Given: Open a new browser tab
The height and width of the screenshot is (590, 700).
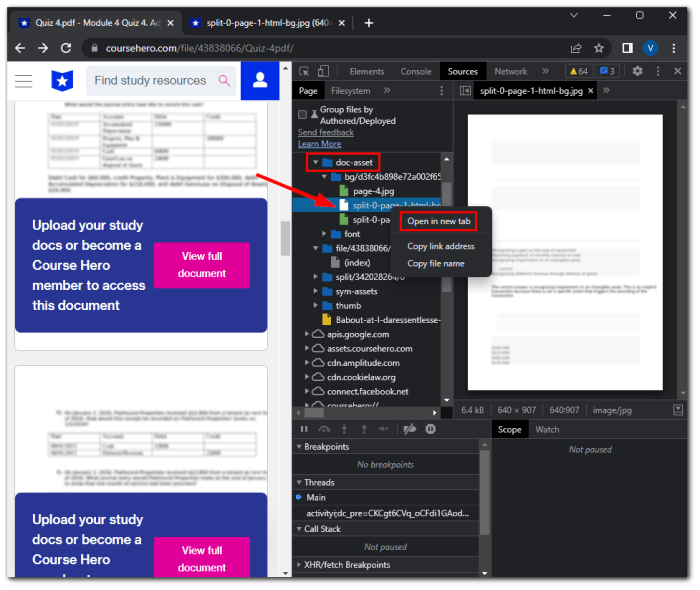Looking at the screenshot, I should click(369, 23).
